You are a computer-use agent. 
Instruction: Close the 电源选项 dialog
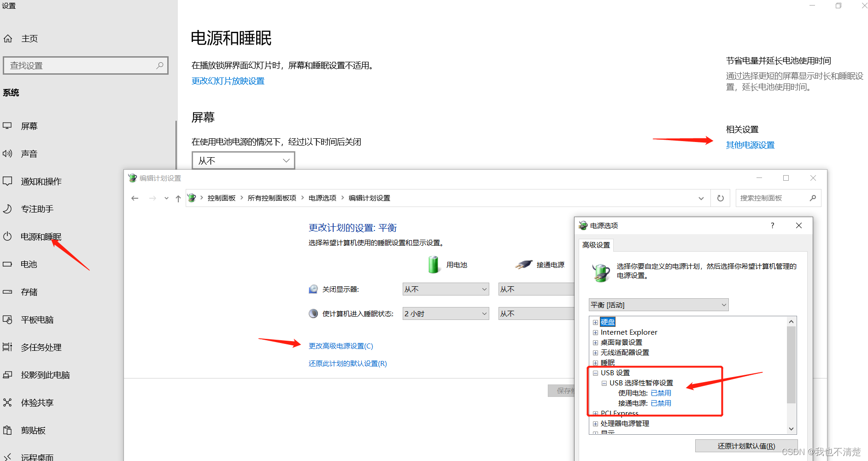pyautogui.click(x=799, y=225)
